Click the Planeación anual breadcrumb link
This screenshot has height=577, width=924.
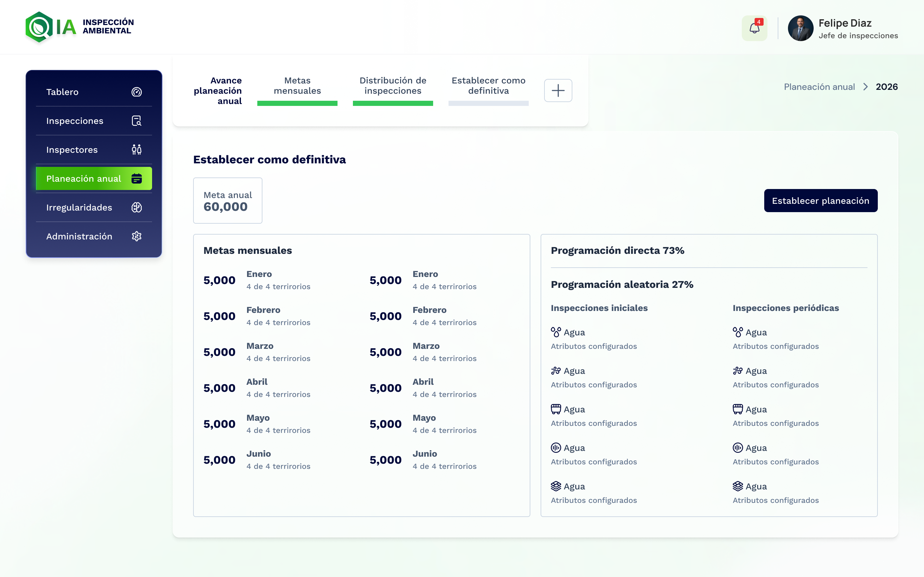(x=819, y=87)
